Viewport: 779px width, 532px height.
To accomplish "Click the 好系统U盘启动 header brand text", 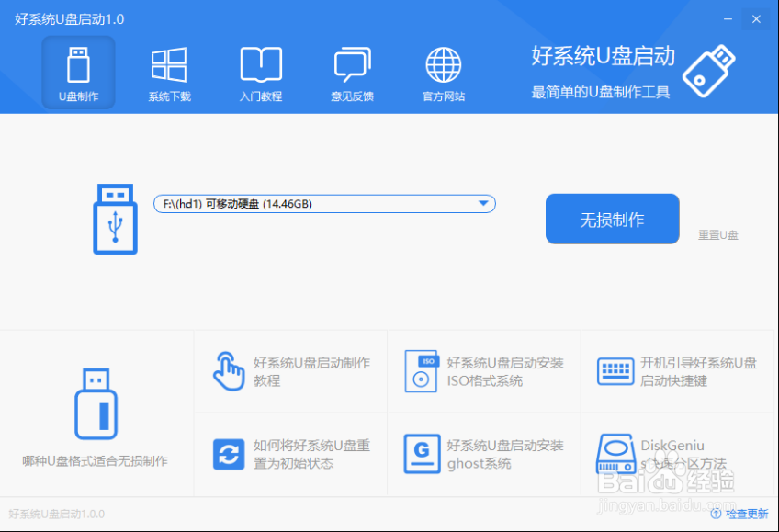I will (604, 56).
